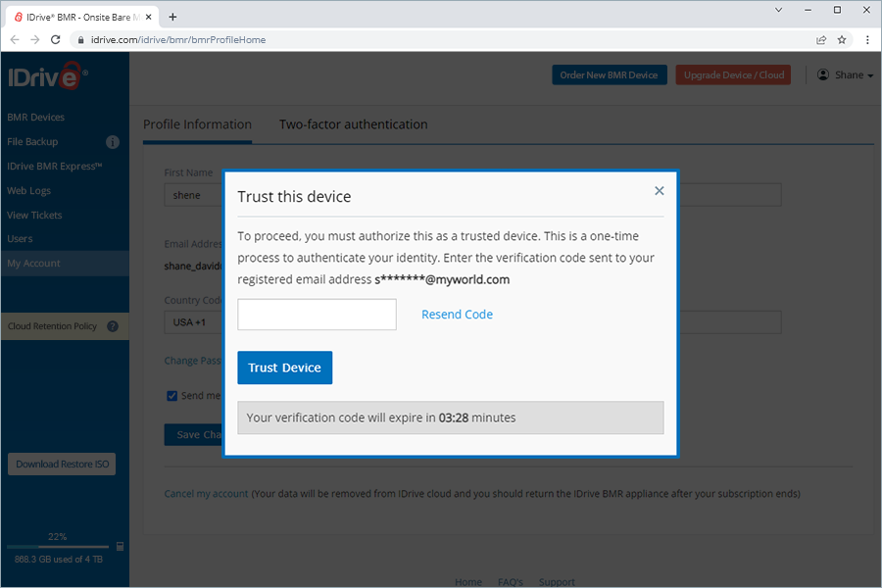The height and width of the screenshot is (588, 882).
Task: Bookmark the page with the star icon
Action: point(842,40)
